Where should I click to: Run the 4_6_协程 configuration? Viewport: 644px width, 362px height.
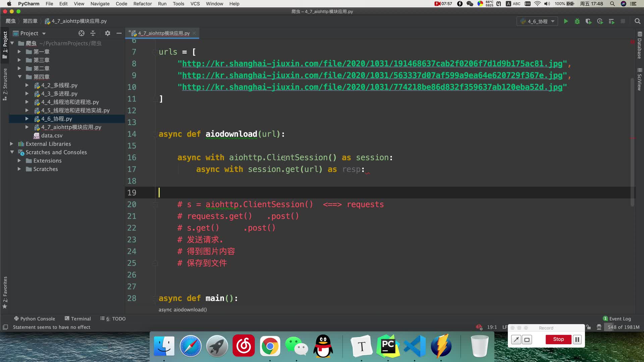(x=566, y=21)
